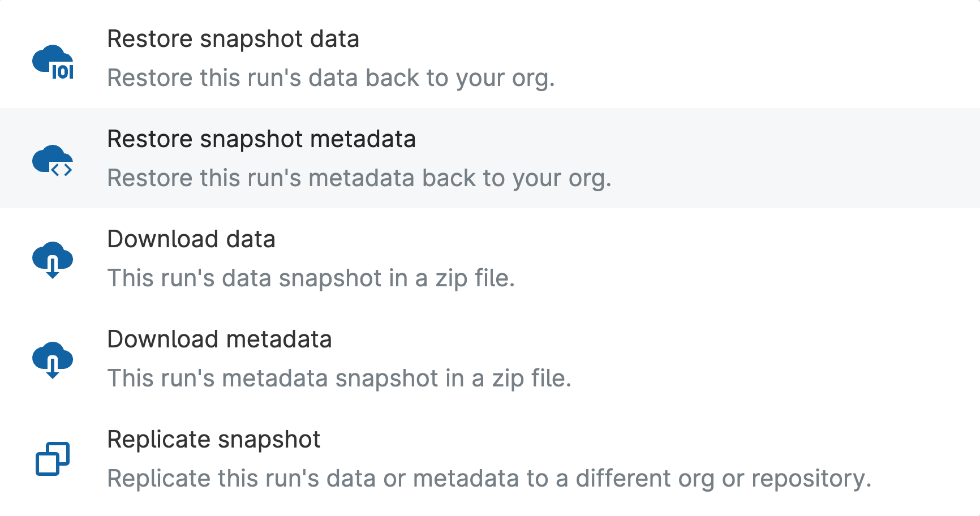The image size is (980, 516).
Task: Click the cloud download icon beside Download metadata
Action: [53, 360]
